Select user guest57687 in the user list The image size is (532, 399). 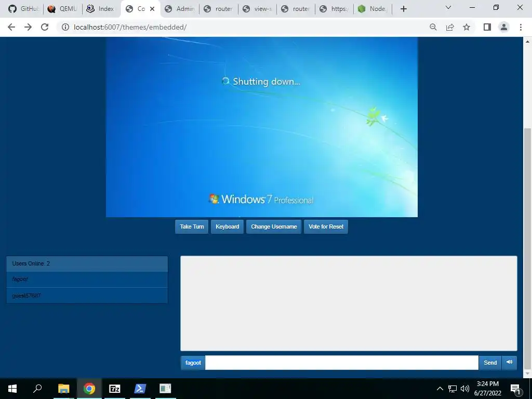point(87,296)
